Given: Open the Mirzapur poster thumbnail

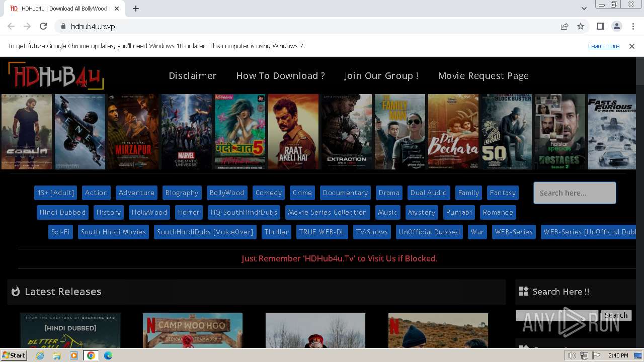Looking at the screenshot, I should [x=133, y=132].
